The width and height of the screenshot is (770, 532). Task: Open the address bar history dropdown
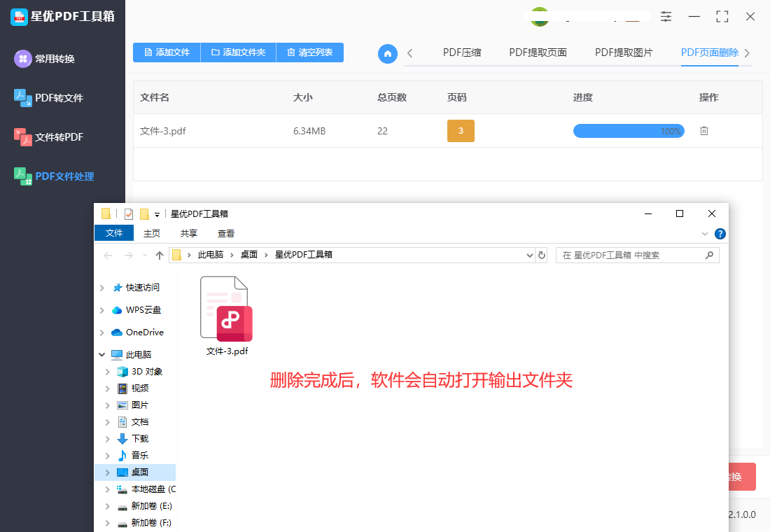[x=529, y=255]
